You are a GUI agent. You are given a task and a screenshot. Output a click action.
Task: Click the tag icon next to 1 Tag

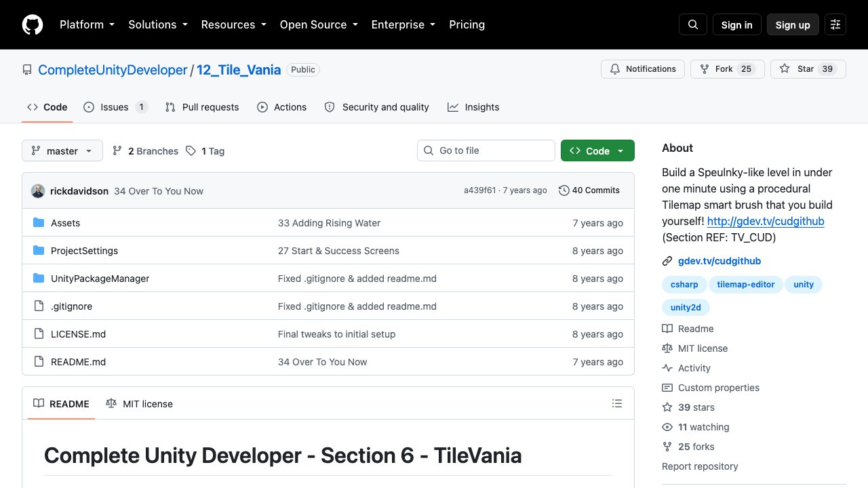click(191, 150)
